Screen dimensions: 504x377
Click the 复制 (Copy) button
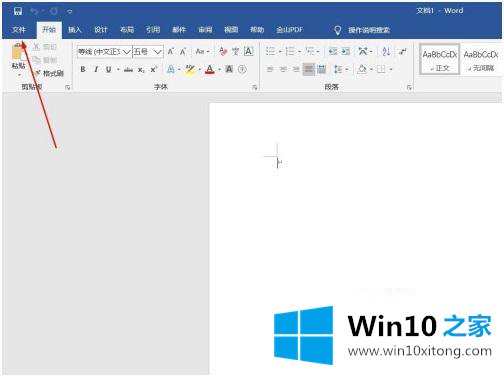click(45, 60)
